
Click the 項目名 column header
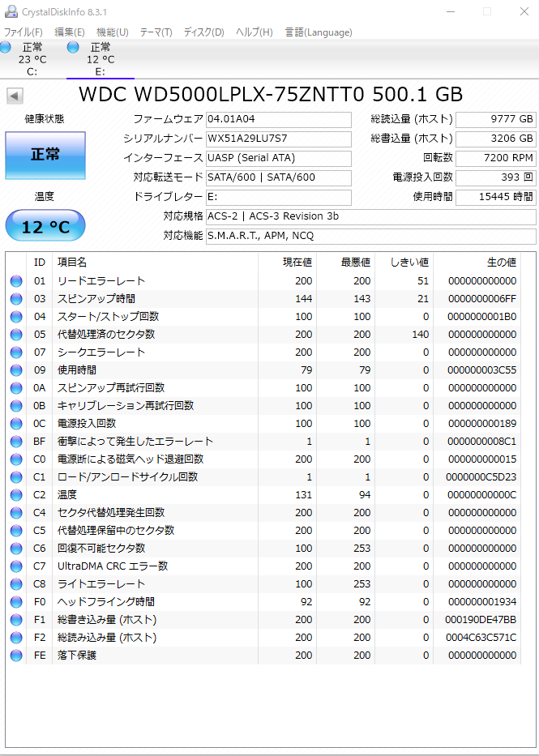pyautogui.click(x=155, y=263)
